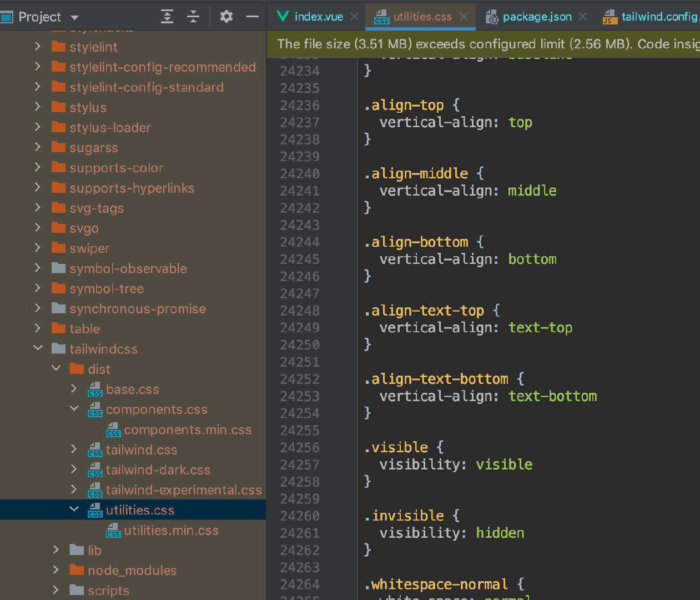Select stylelint-config-standard in tree

[147, 87]
